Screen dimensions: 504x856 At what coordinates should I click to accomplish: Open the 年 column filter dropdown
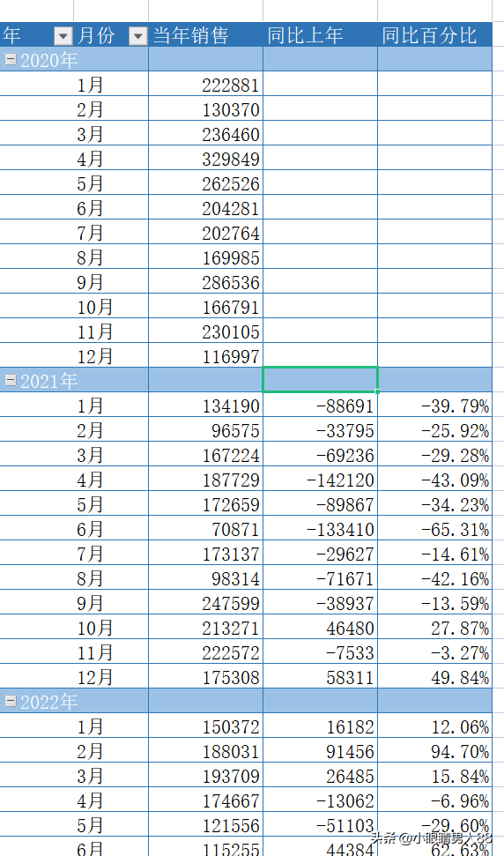pos(63,36)
